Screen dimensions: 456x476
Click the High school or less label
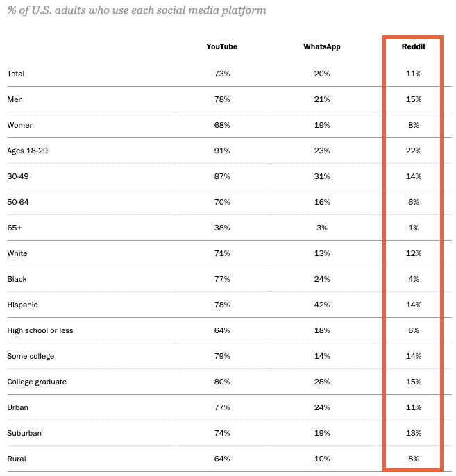click(x=40, y=330)
